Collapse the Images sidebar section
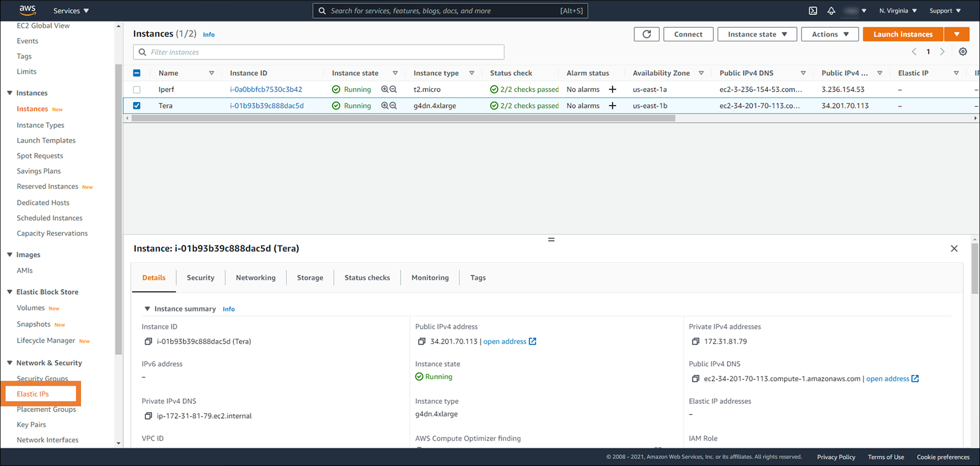 click(x=10, y=254)
